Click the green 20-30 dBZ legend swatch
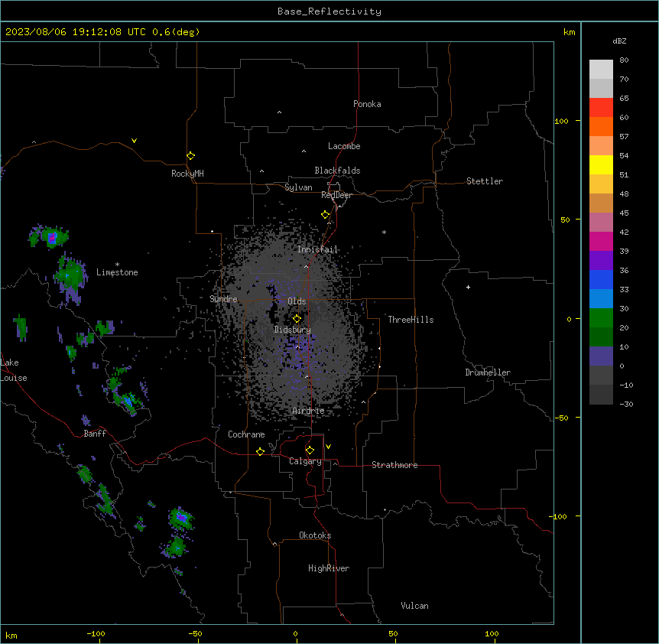This screenshot has width=659, height=644. coord(601,318)
